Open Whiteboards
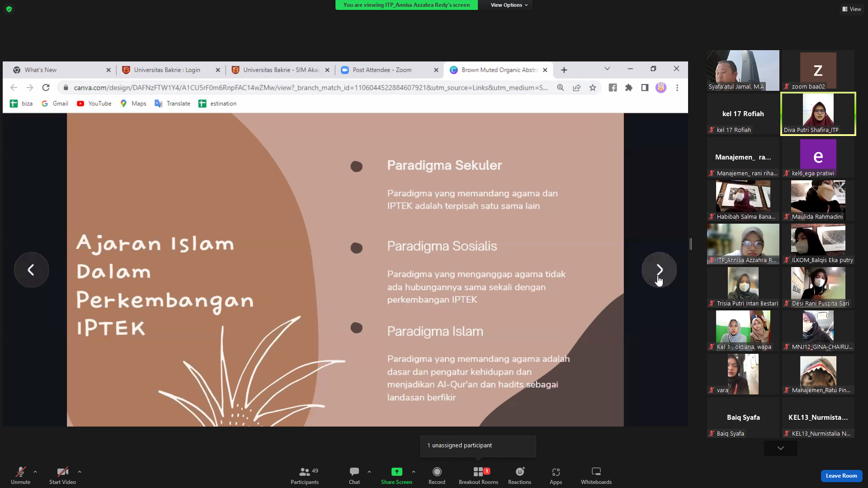 coord(596,475)
